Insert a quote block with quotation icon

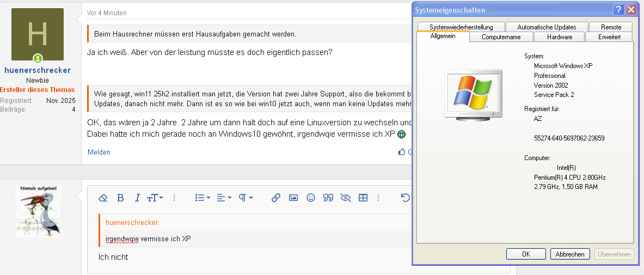[x=328, y=198]
